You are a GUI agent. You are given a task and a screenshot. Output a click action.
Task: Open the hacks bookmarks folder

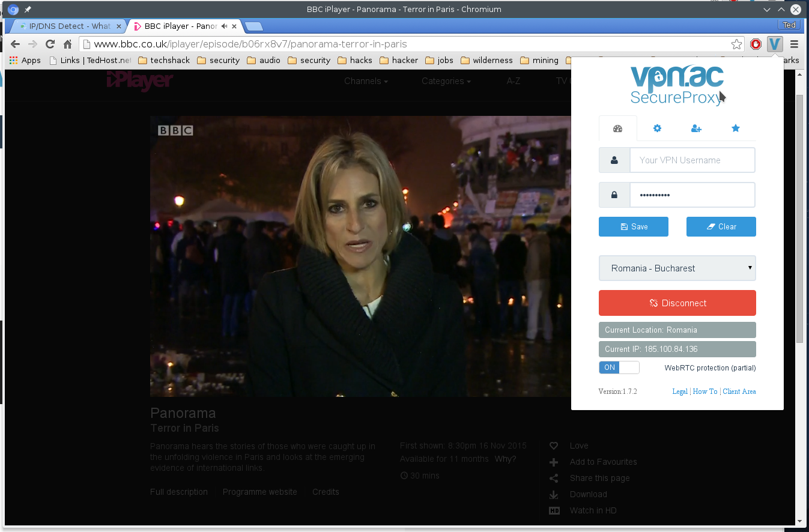pyautogui.click(x=354, y=60)
